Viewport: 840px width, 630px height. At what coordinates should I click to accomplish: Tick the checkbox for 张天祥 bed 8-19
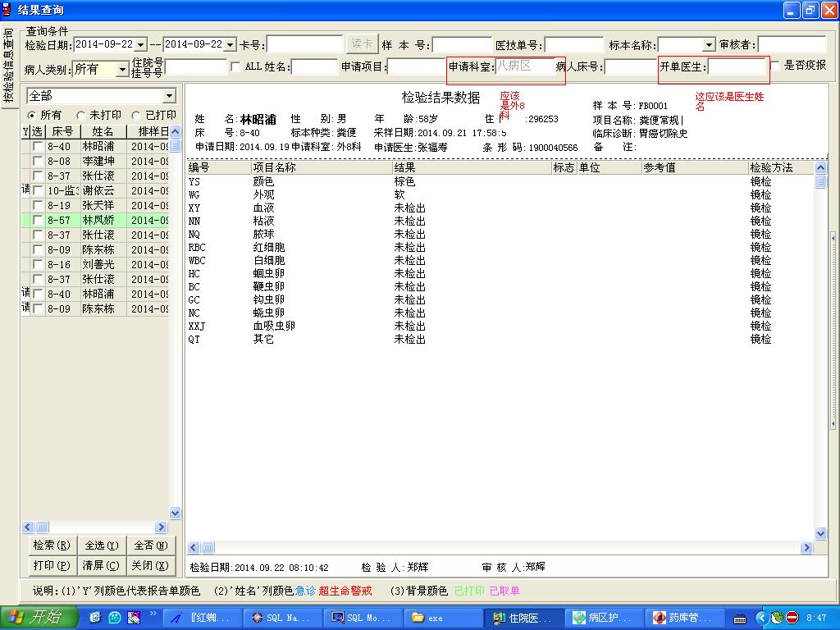[38, 205]
